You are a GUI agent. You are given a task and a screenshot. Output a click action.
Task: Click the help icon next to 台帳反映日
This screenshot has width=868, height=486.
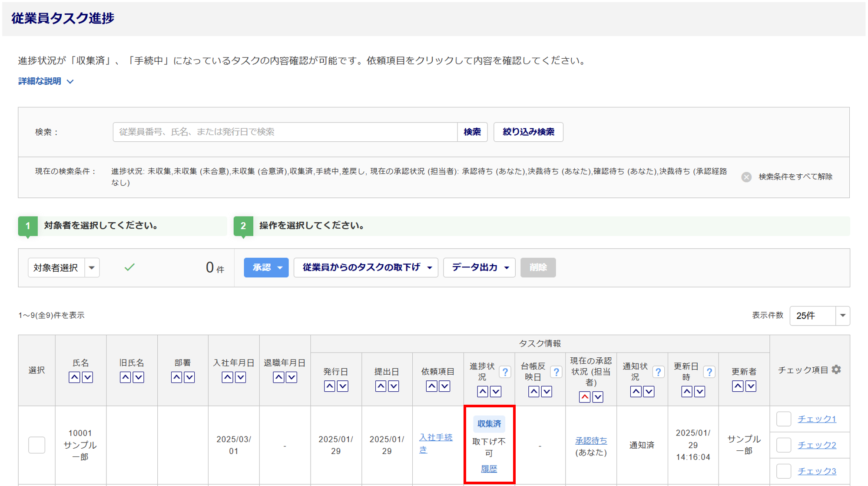(x=556, y=372)
